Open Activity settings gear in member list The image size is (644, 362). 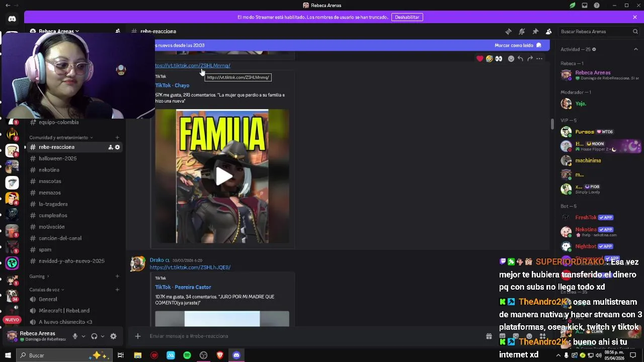(594, 49)
